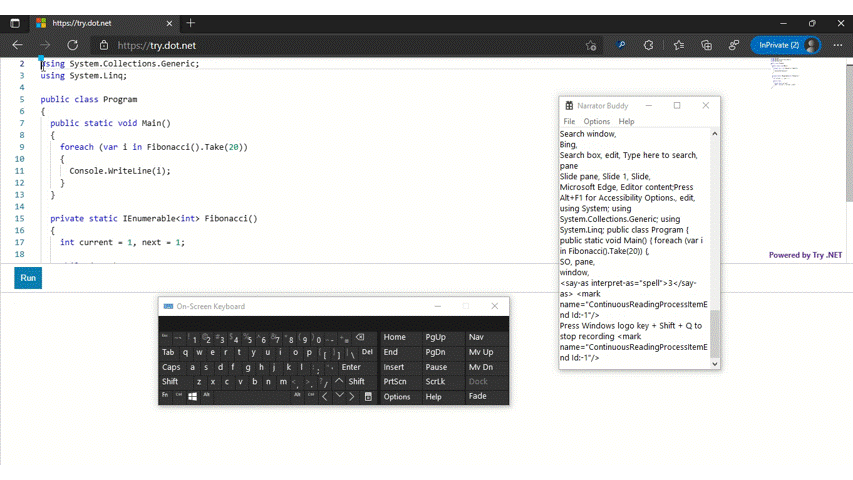Click the Del key on On-Screen Keyboard

click(x=367, y=352)
